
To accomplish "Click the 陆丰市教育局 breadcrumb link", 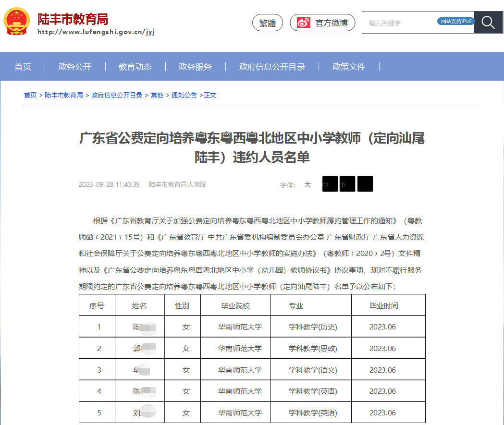I will point(64,95).
